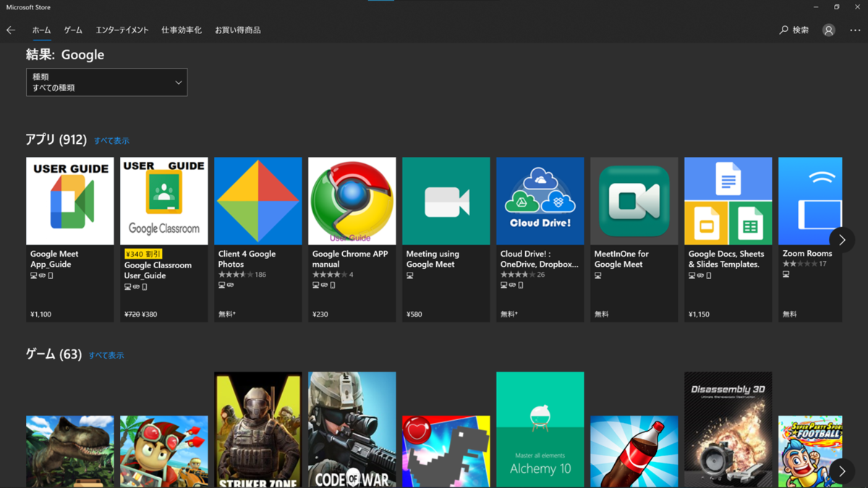Open the Google Meet App_Guide app icon
The height and width of the screenshot is (488, 868).
pos(70,201)
